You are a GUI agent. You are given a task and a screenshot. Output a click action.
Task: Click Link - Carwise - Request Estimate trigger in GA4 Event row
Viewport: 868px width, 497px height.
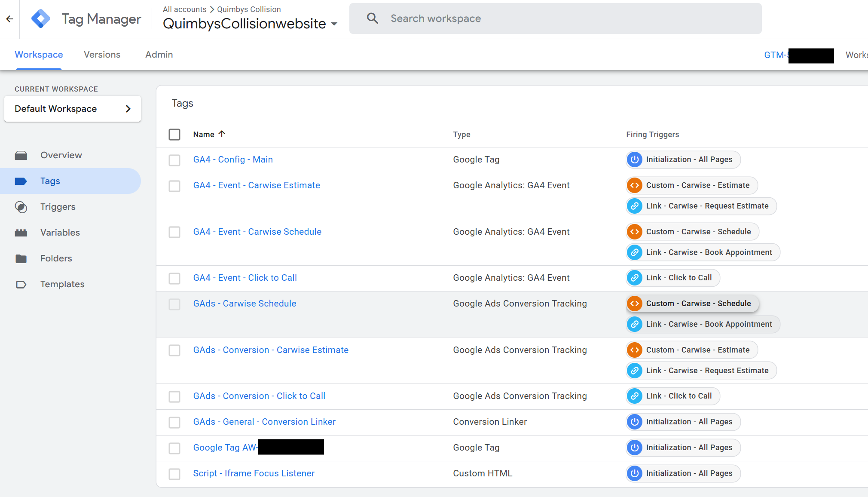pyautogui.click(x=701, y=206)
